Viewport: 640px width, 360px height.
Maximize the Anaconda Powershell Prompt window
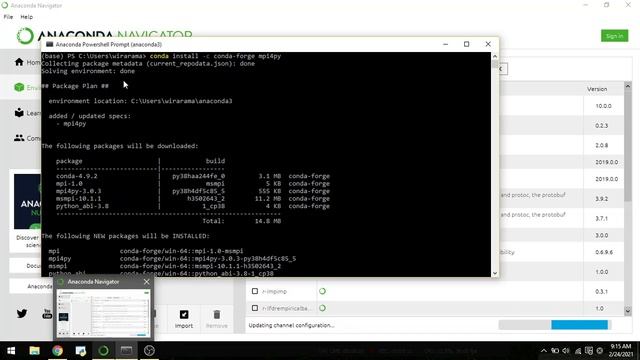tap(467, 44)
